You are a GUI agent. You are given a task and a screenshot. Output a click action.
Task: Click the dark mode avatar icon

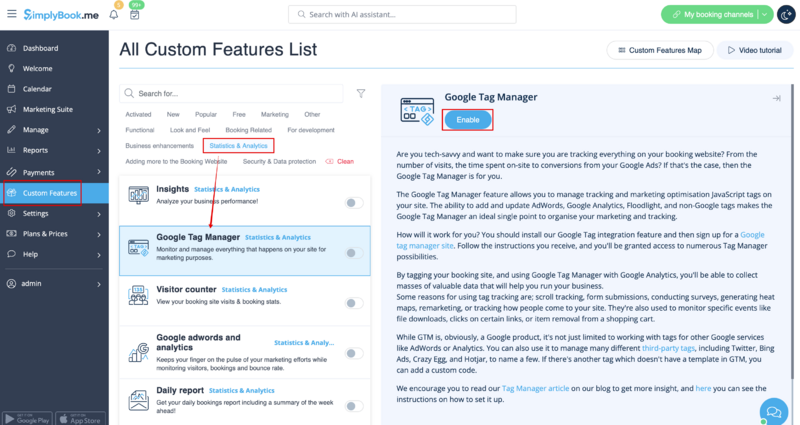[x=786, y=14]
